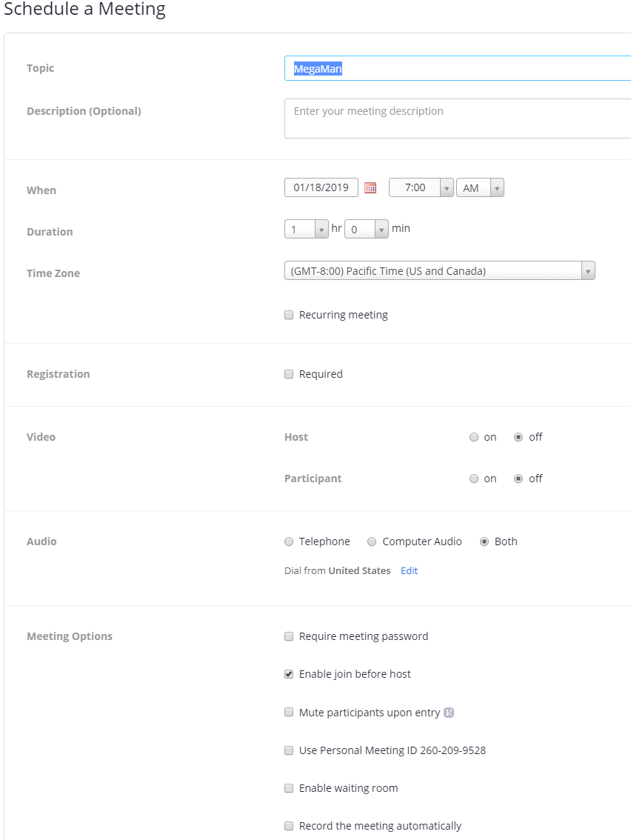Open the start time dropdown showing 7:00
631x840 pixels.
pos(447,187)
